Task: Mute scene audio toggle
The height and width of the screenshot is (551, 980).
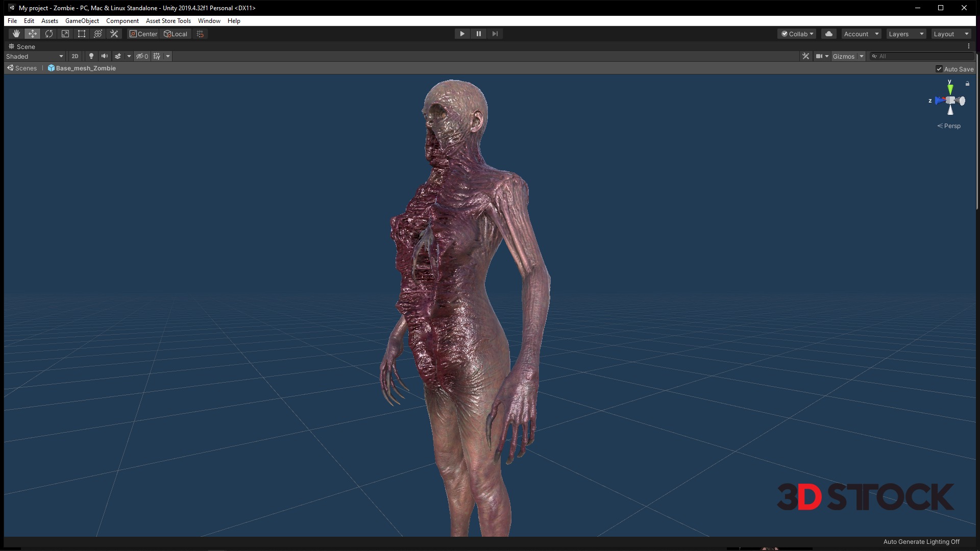Action: (105, 56)
